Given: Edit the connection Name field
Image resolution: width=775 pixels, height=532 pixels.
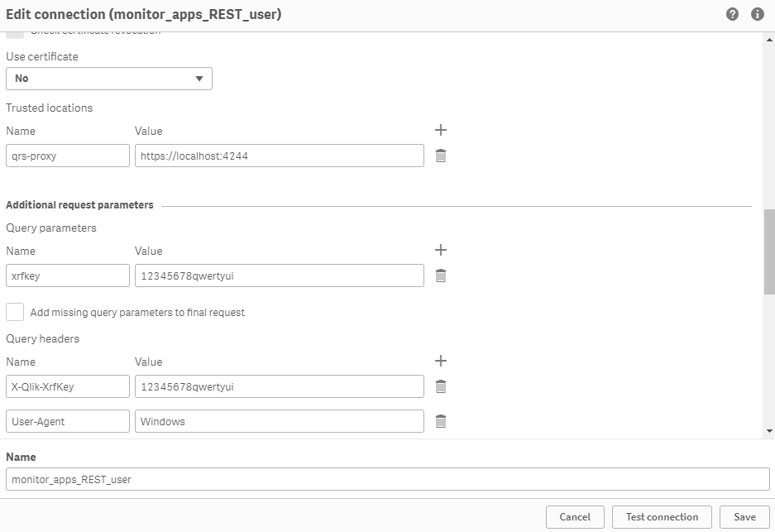Looking at the screenshot, I should 387,479.
